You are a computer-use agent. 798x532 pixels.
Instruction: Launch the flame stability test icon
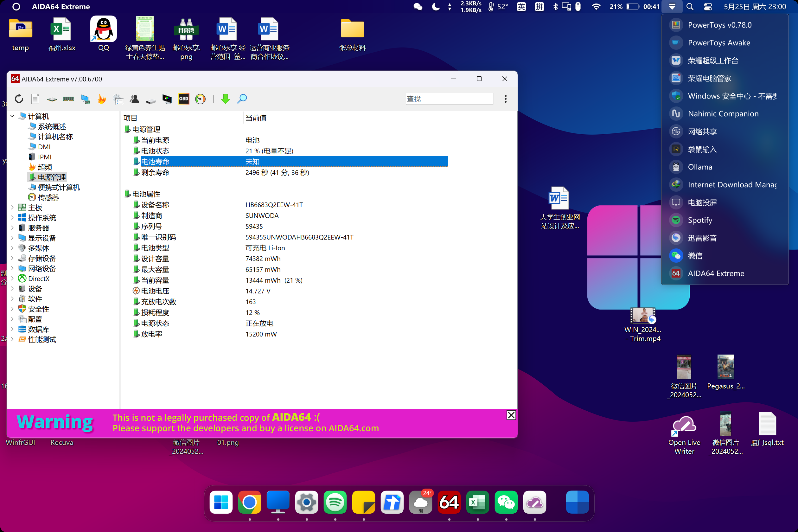tap(102, 99)
